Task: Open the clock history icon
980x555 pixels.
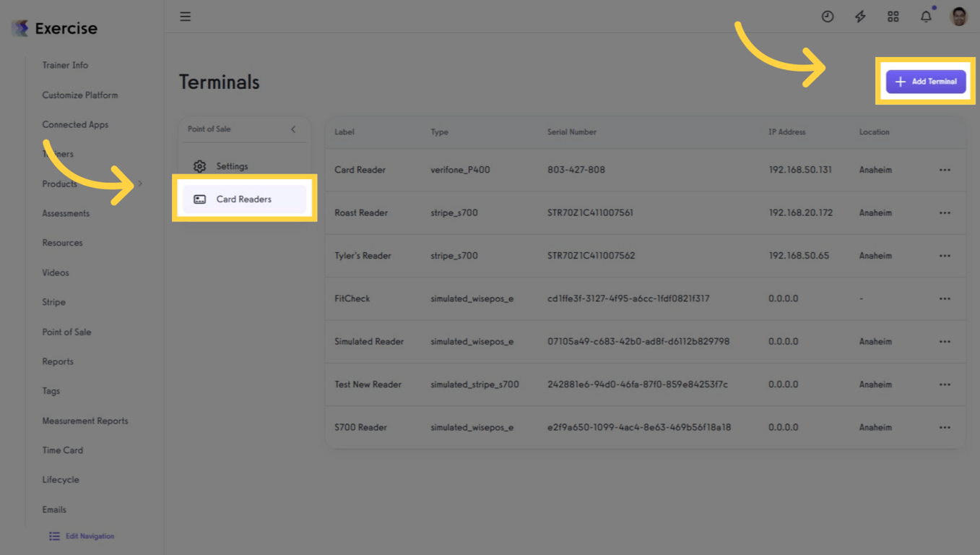Action: coord(828,17)
